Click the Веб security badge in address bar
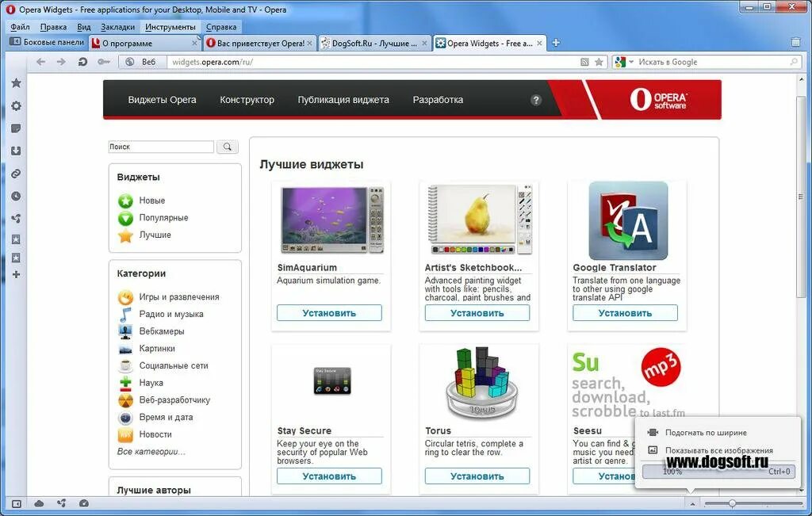812x516 pixels. click(143, 62)
